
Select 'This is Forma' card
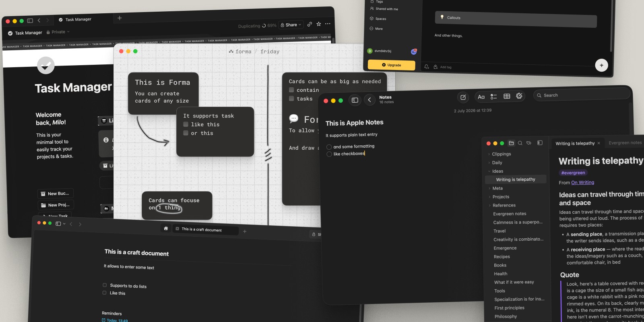tap(163, 93)
